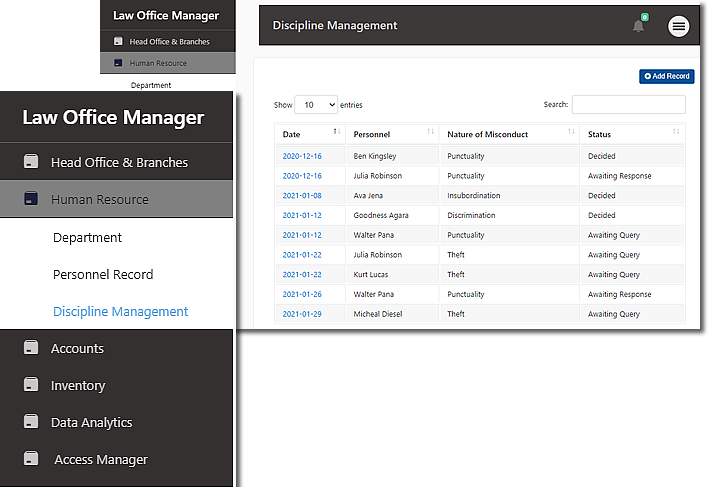The image size is (708, 487).
Task: Open the hamburger menu button
Action: (x=679, y=27)
